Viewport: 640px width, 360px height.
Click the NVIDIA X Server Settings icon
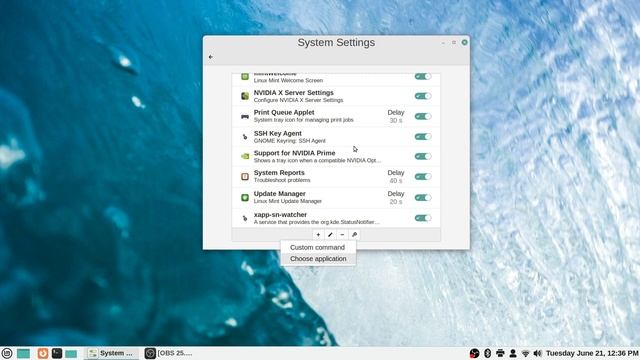point(245,96)
